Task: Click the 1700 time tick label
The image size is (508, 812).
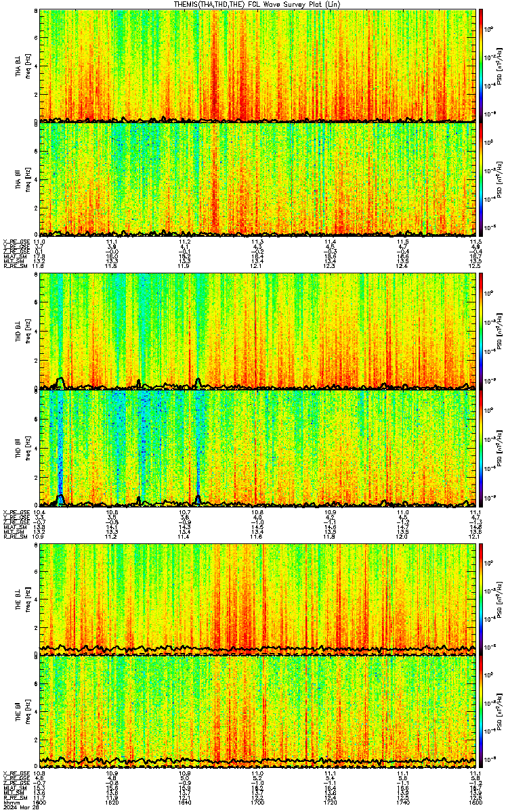Action: coord(258,802)
